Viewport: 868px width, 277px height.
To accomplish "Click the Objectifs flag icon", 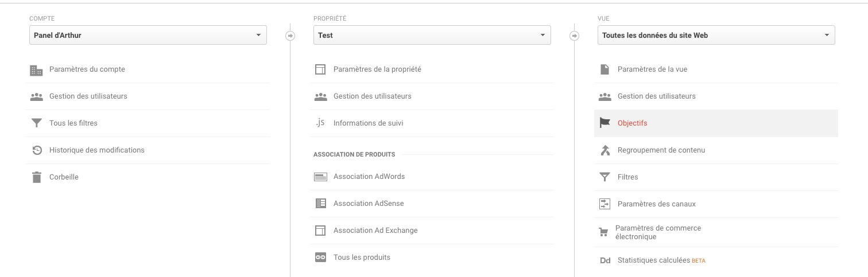I will 604,123.
